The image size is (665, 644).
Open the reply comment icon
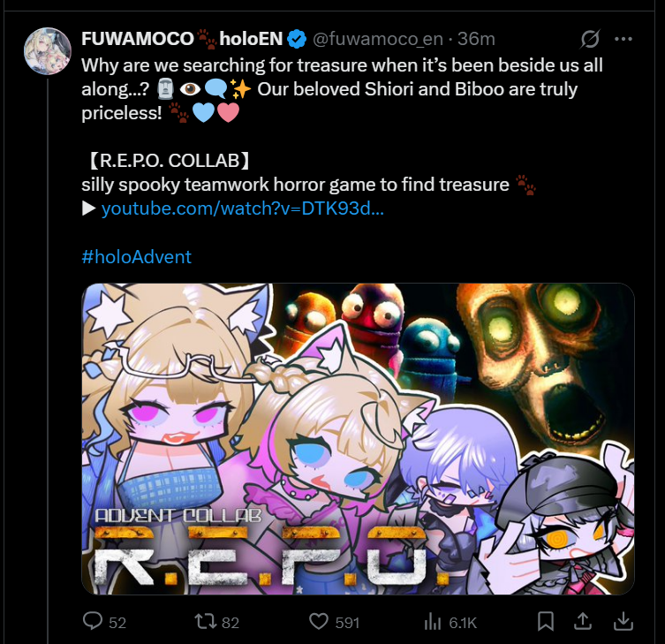click(93, 621)
